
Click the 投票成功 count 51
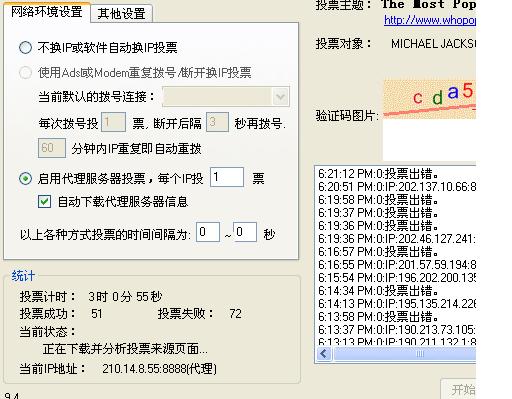[97, 314]
